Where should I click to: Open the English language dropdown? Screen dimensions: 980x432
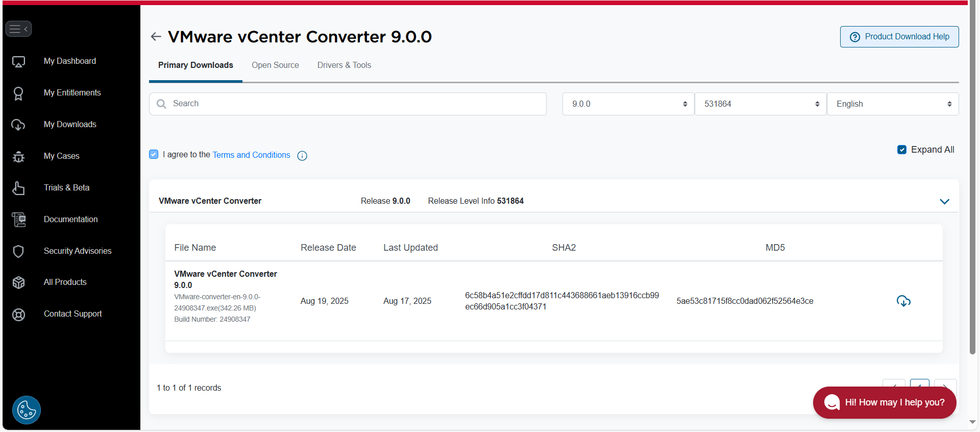(x=892, y=104)
